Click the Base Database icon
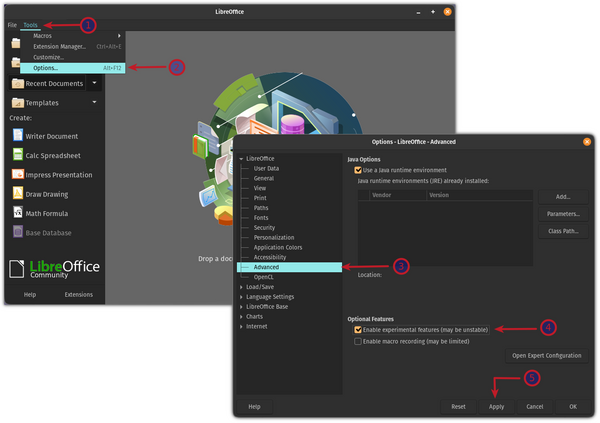 point(18,231)
